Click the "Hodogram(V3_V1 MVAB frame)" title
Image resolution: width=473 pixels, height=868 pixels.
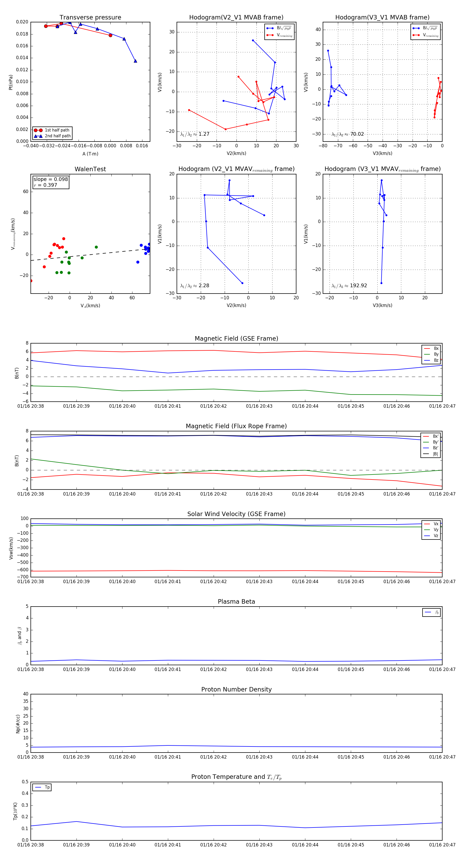pos(382,18)
